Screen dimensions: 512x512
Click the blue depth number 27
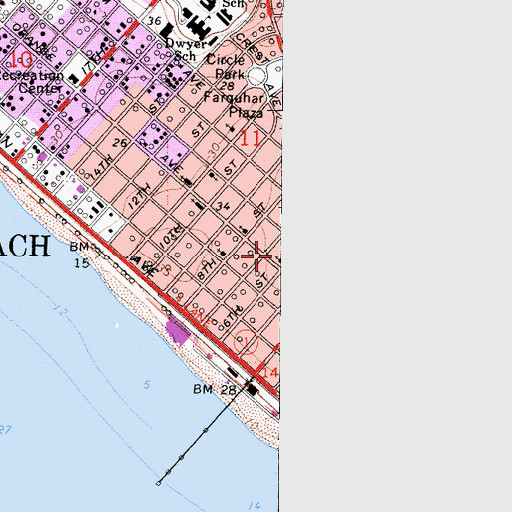[x=5, y=429]
